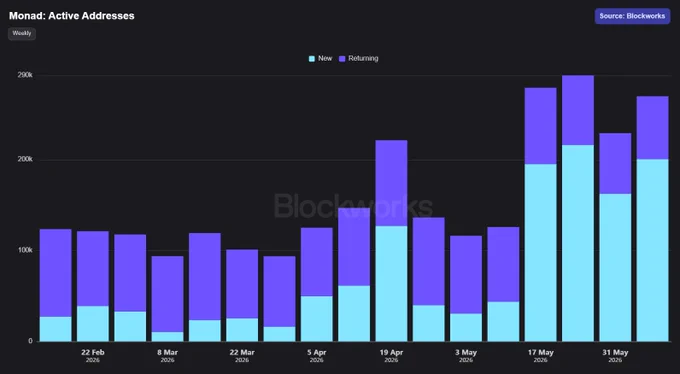680x374 pixels.
Task: Click the New segment of the 19 Apr bar
Action: (391, 284)
